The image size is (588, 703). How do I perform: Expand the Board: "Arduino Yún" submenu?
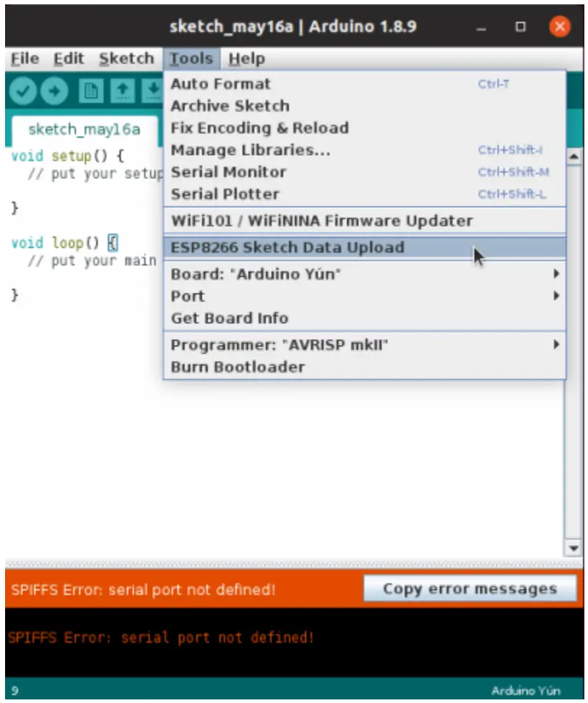pos(364,273)
